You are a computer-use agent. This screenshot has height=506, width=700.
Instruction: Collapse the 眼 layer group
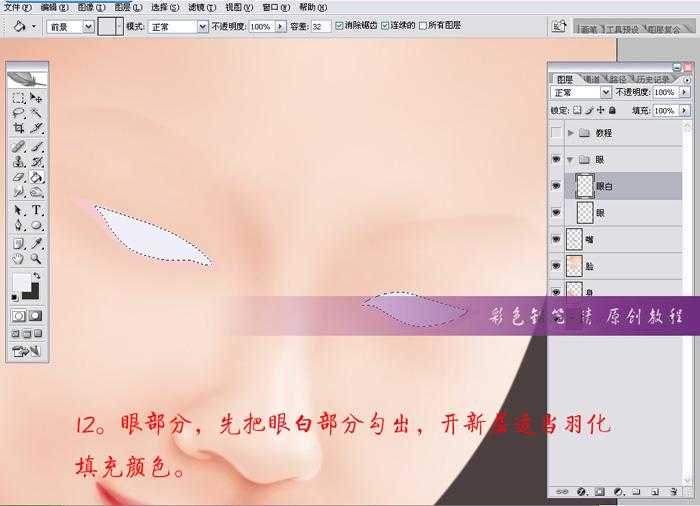pyautogui.click(x=571, y=160)
